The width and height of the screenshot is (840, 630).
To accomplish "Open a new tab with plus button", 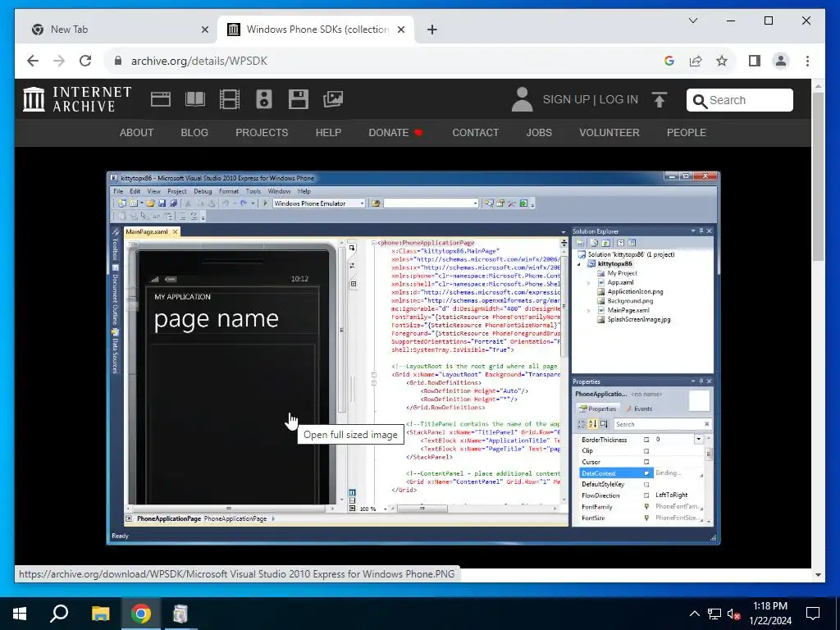I will (x=431, y=30).
